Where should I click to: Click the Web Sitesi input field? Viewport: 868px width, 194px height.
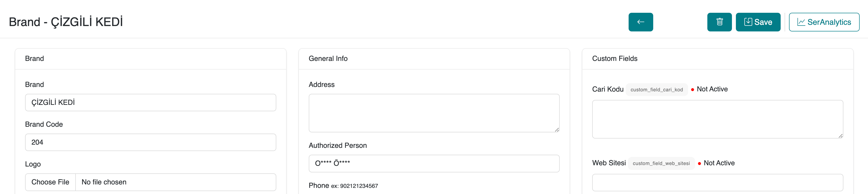717,182
